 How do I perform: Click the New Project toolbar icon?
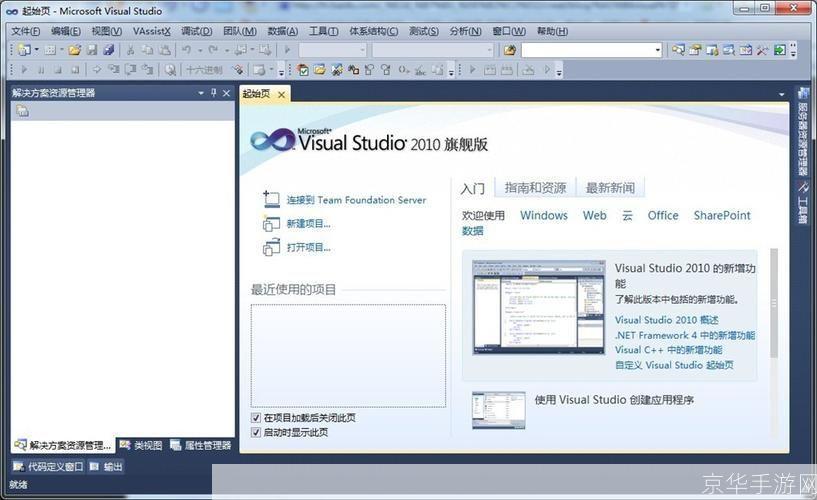(x=24, y=50)
